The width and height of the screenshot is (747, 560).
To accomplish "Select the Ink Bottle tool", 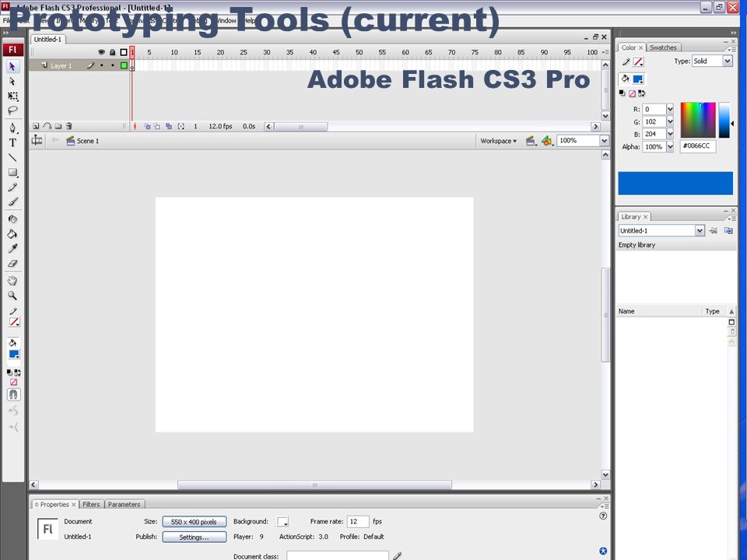I will [x=13, y=219].
